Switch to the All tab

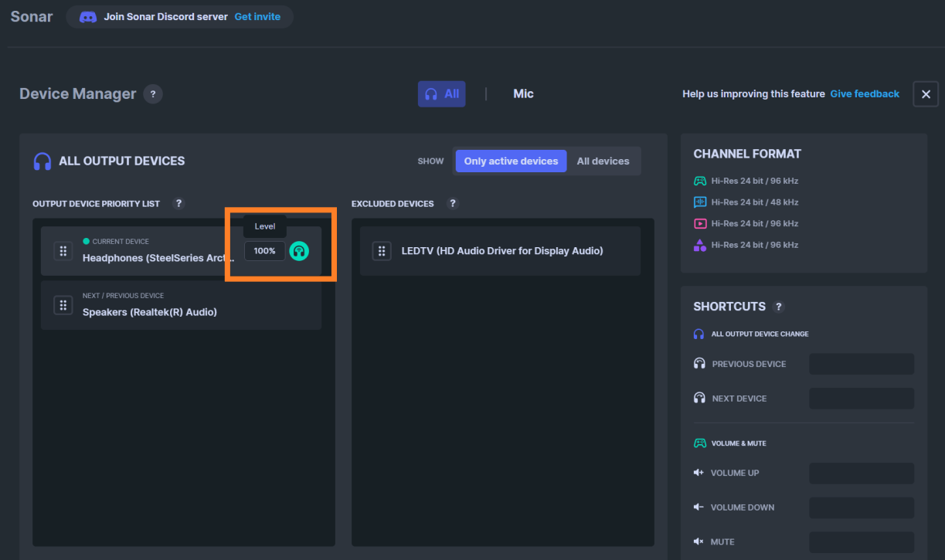point(441,93)
